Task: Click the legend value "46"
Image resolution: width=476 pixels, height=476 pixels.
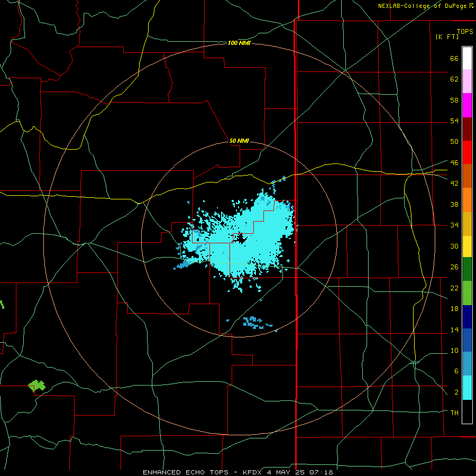Action: point(454,162)
